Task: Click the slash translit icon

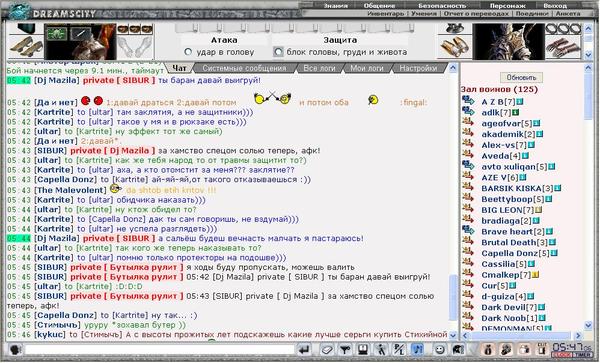Action: tap(399, 349)
